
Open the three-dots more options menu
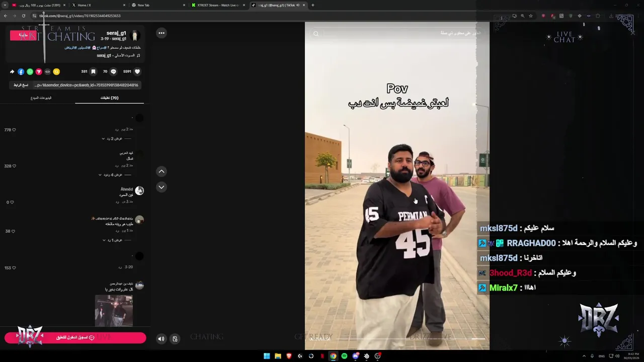162,33
